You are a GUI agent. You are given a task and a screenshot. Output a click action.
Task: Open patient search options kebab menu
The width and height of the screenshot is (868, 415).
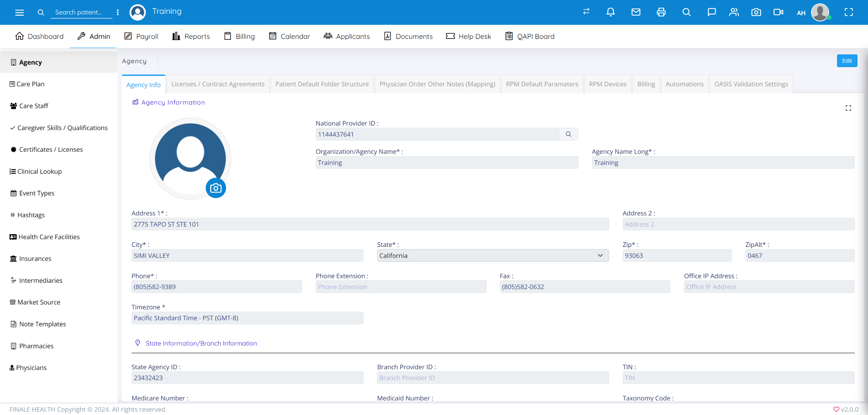point(118,13)
